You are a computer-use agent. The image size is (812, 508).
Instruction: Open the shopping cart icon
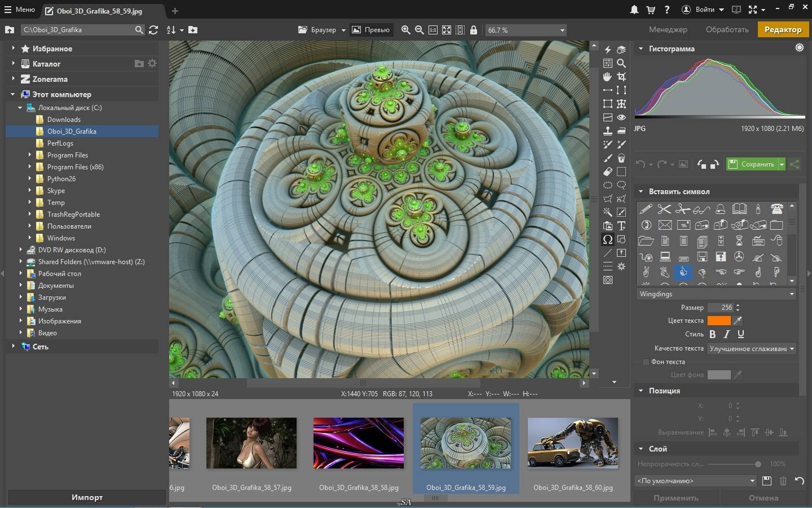pos(651,10)
